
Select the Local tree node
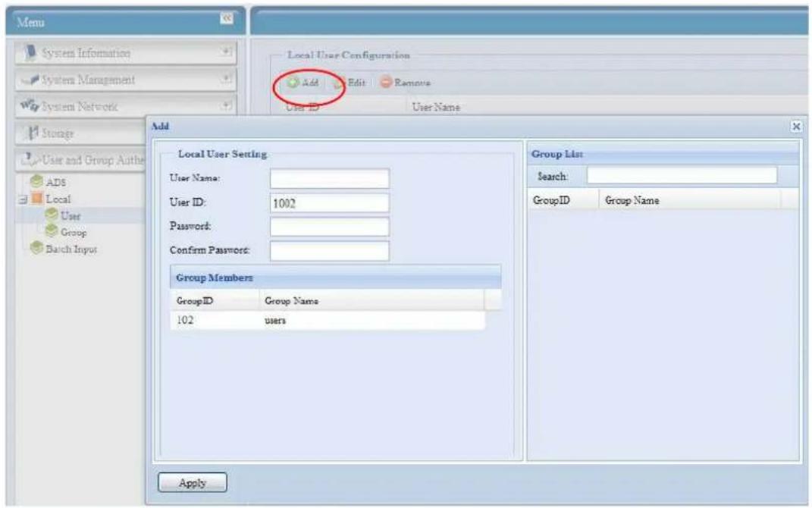coord(58,199)
